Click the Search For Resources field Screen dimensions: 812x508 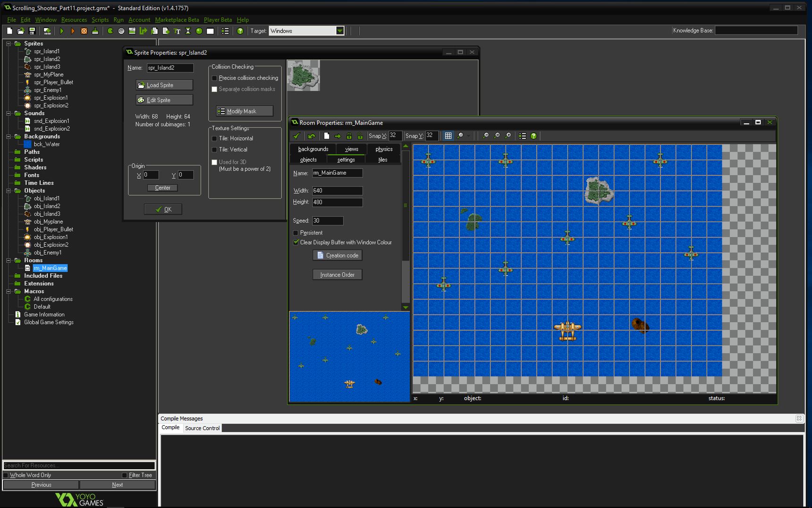click(x=79, y=465)
